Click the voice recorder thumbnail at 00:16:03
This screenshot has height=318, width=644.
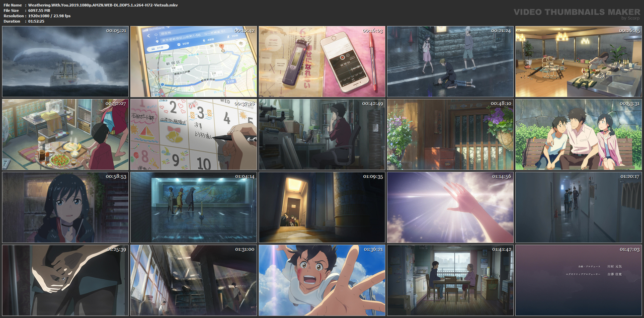(x=322, y=61)
